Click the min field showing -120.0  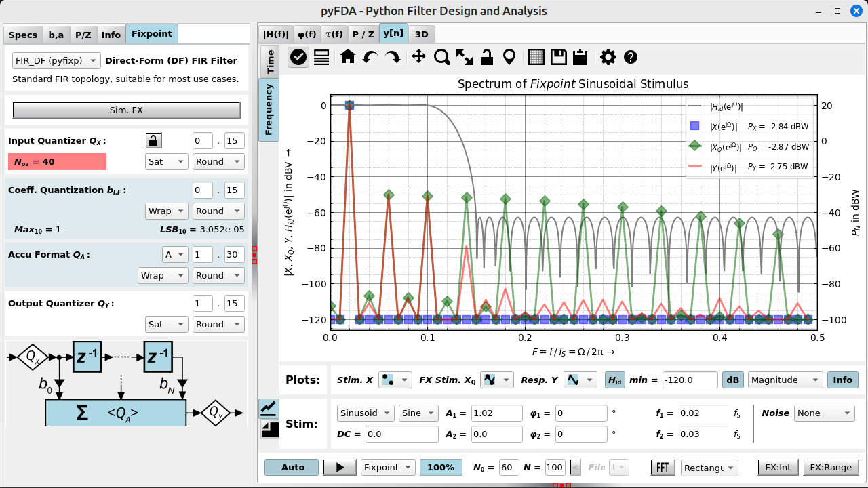(x=690, y=380)
